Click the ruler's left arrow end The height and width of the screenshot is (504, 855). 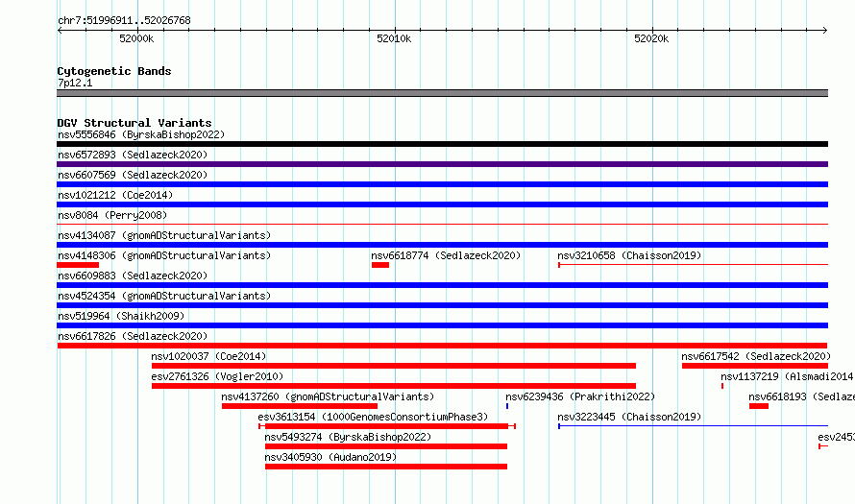pos(60,30)
